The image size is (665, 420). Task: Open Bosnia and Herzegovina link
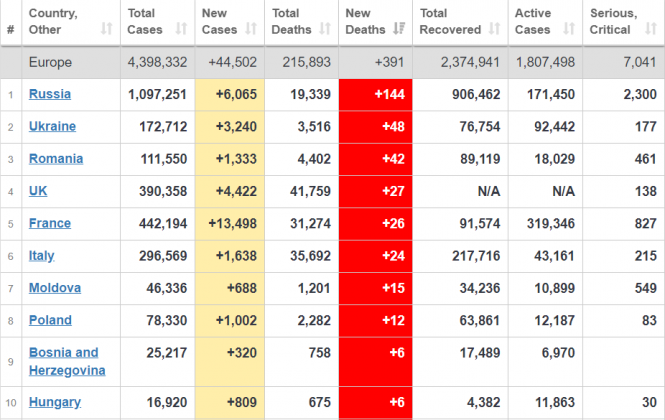(64, 361)
